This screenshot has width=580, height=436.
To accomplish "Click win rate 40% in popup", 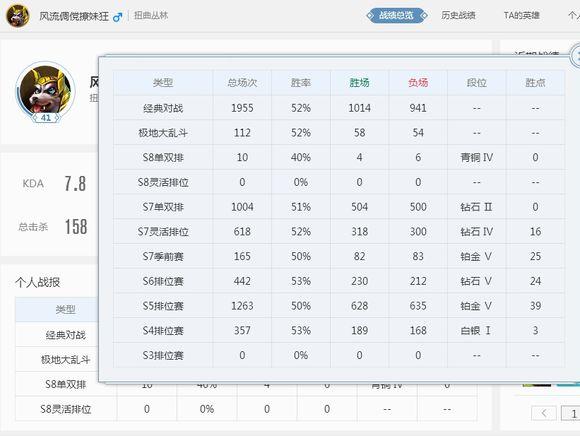I will pyautogui.click(x=301, y=158).
